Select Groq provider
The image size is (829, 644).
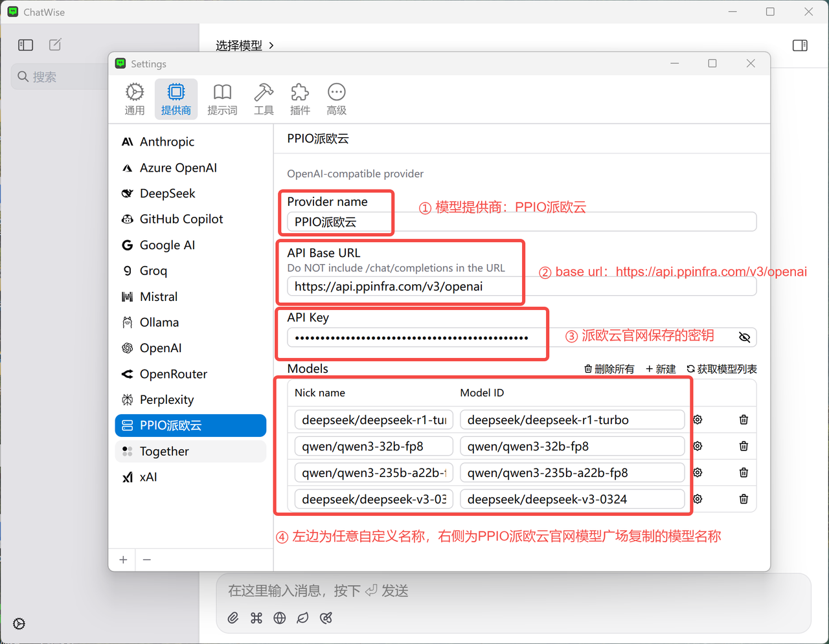[x=190, y=271]
